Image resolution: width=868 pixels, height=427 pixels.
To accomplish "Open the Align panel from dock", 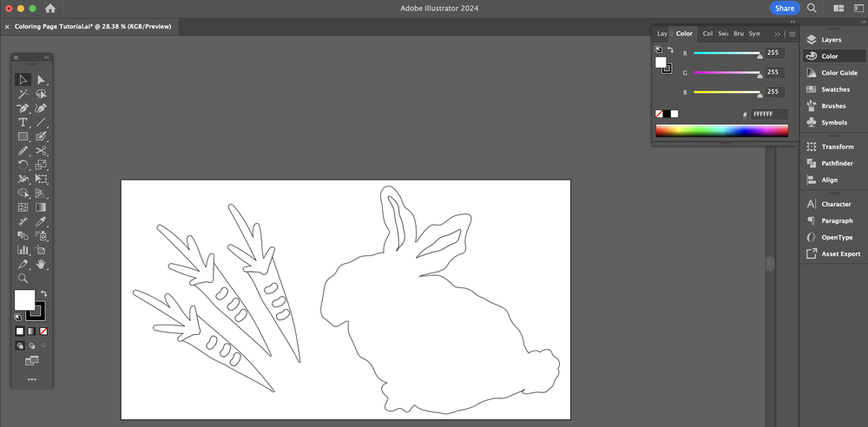I will 833,180.
